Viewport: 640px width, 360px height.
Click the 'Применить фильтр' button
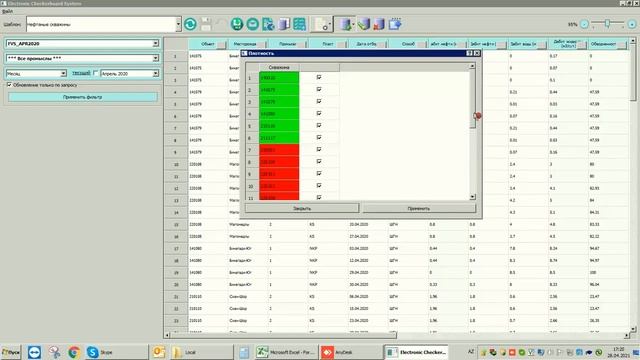83,97
